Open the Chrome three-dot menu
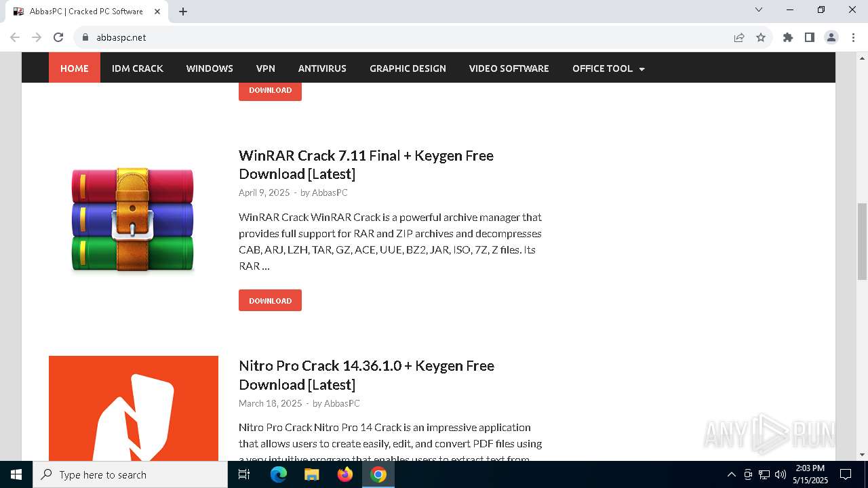This screenshot has width=868, height=488. pyautogui.click(x=852, y=37)
